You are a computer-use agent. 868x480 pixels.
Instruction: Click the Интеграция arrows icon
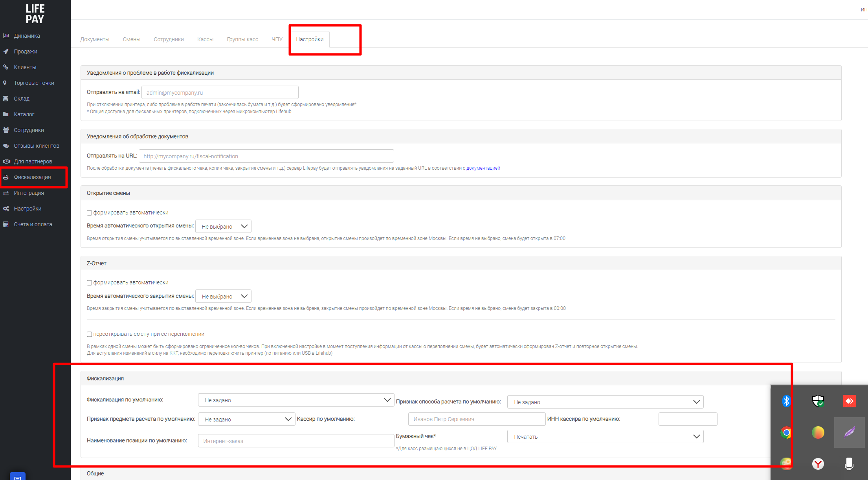point(6,193)
